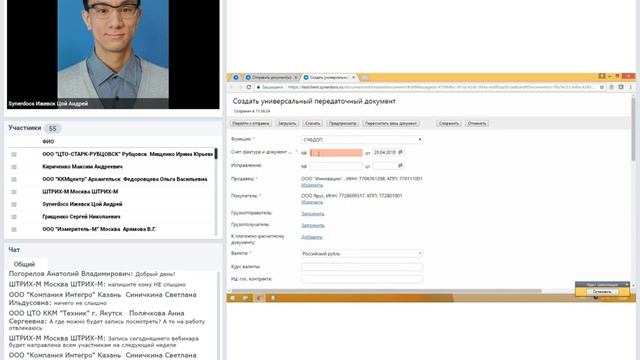Click the Скачать button
The image size is (640, 360).
(x=313, y=123)
